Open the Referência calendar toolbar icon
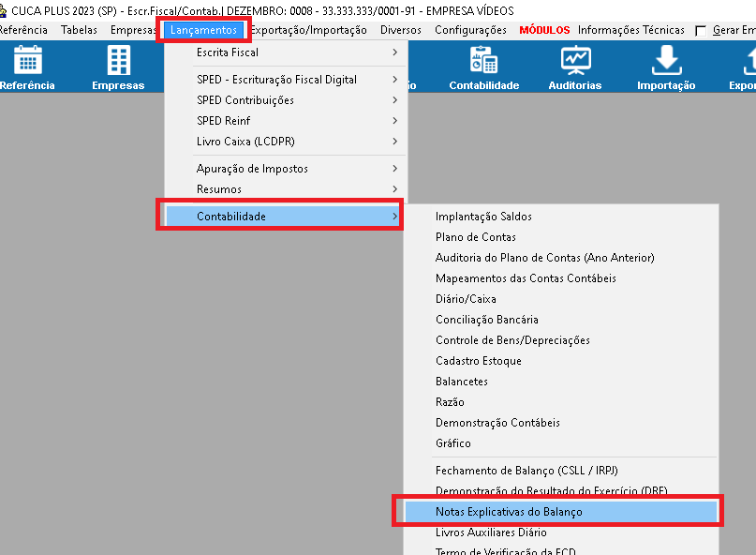This screenshot has height=555, width=756. coord(27,60)
